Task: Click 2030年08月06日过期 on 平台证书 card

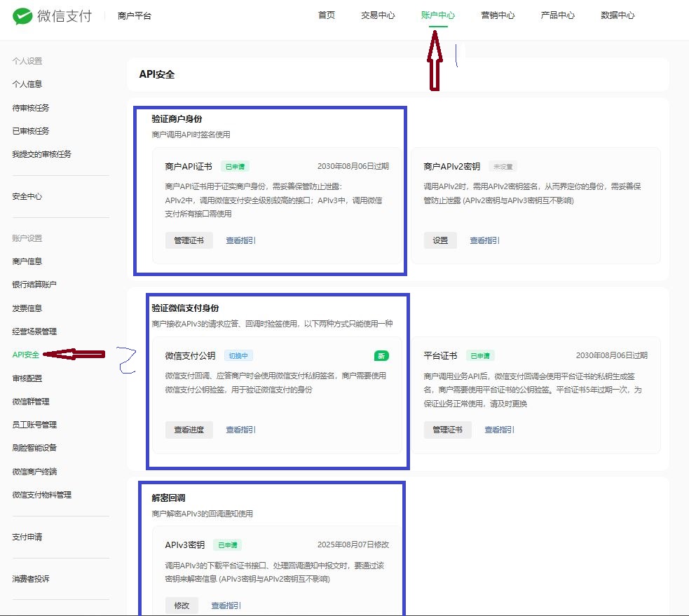Action: [612, 355]
